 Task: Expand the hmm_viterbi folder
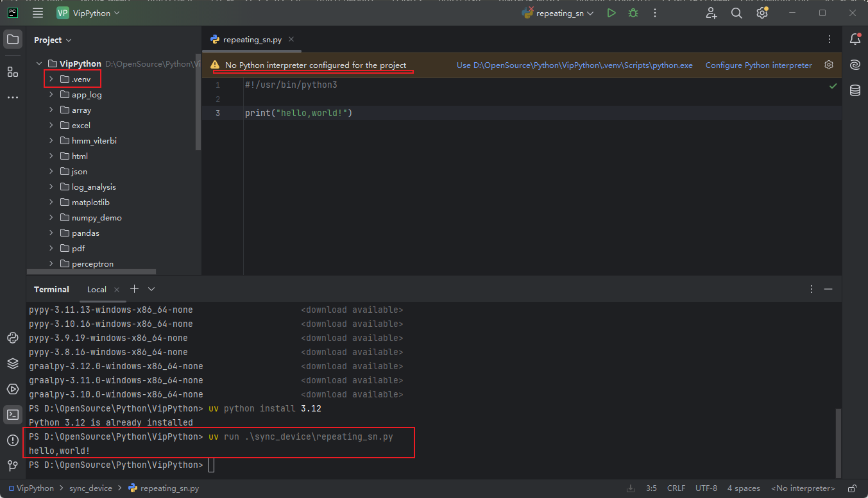51,140
